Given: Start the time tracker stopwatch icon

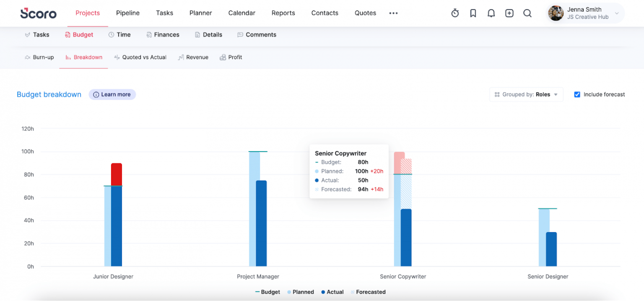Looking at the screenshot, I should (454, 13).
